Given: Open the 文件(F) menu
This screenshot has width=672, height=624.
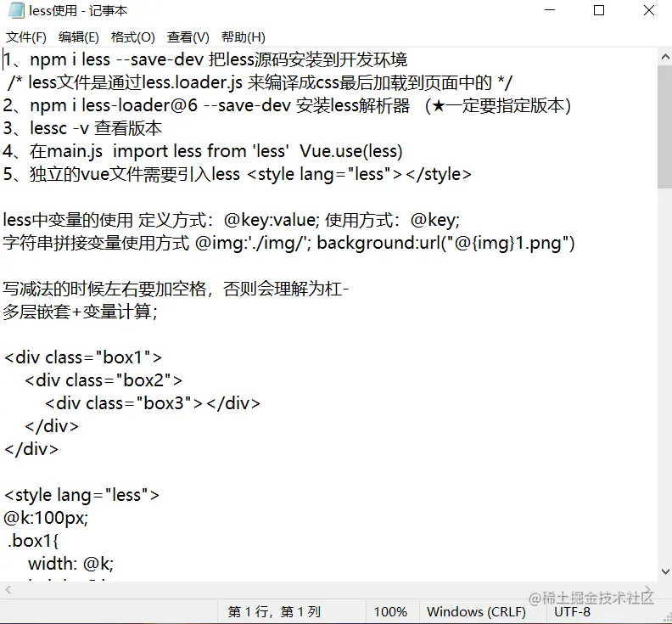Looking at the screenshot, I should pyautogui.click(x=26, y=37).
